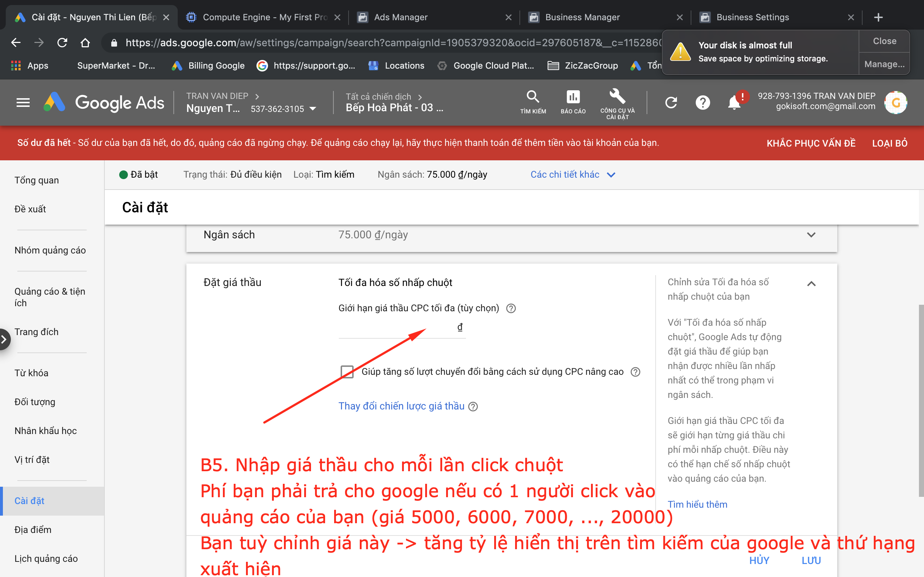The image size is (924, 577).
Task: Open the Billing Google bookmark
Action: pos(208,66)
